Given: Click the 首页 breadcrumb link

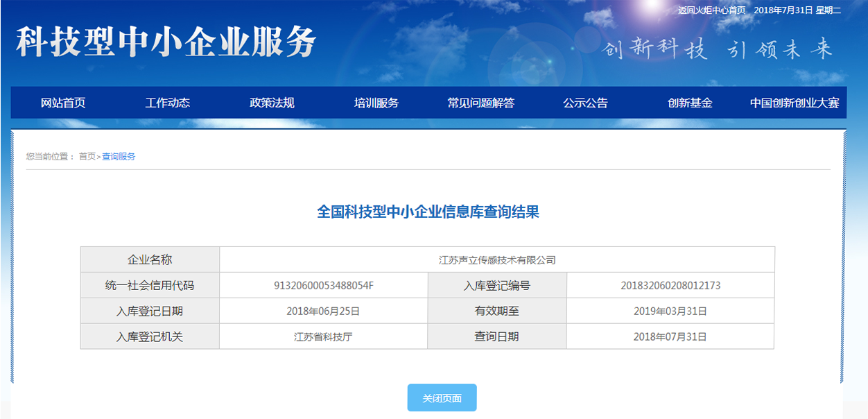Looking at the screenshot, I should (87, 157).
